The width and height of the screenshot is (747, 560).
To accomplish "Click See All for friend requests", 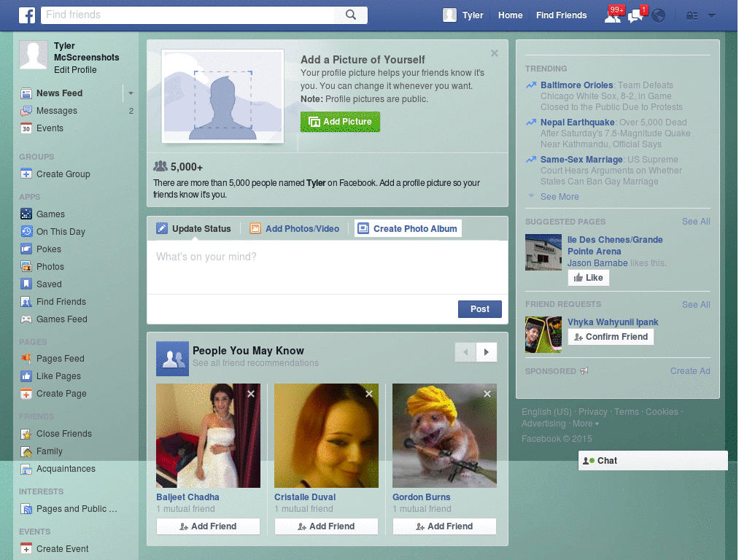I will [695, 305].
